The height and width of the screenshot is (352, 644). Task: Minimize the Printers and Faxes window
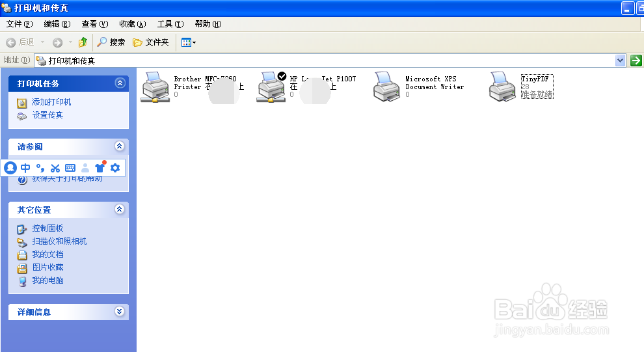point(628,8)
